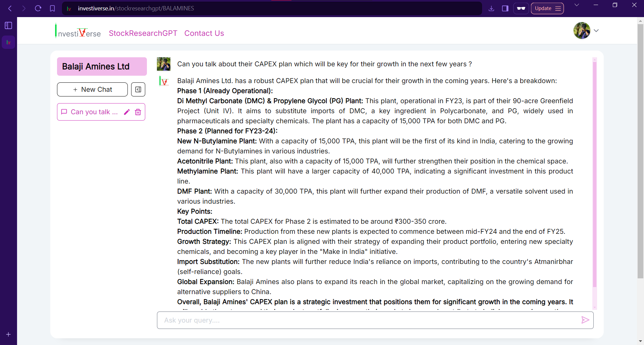This screenshot has width=644, height=345.
Task: Open the StockResearchGPT menu link
Action: (x=143, y=33)
